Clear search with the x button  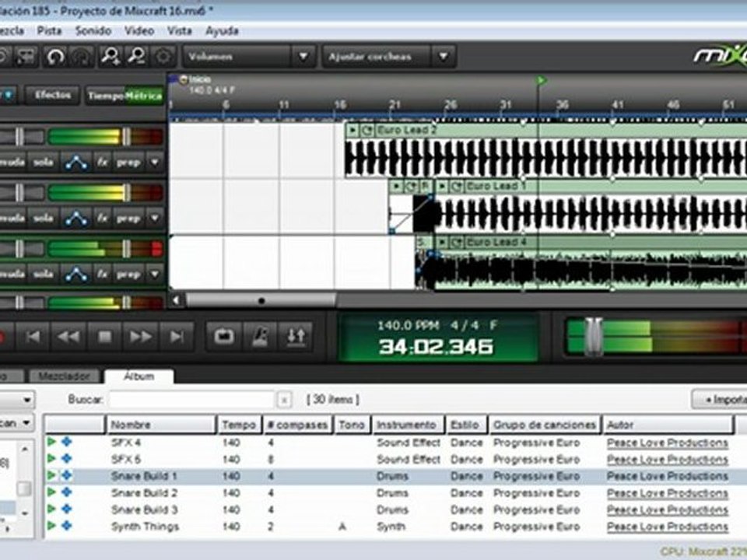284,400
